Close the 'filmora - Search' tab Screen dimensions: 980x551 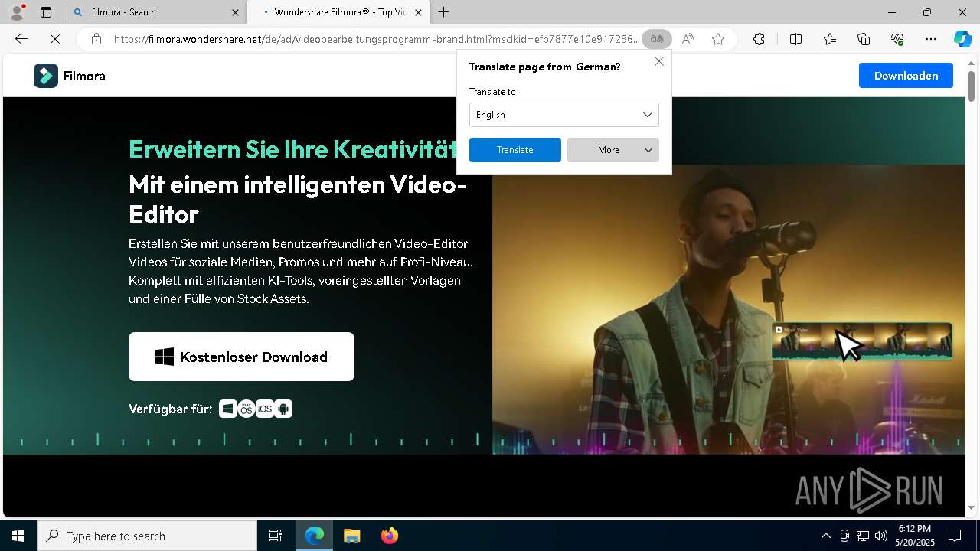[235, 12]
